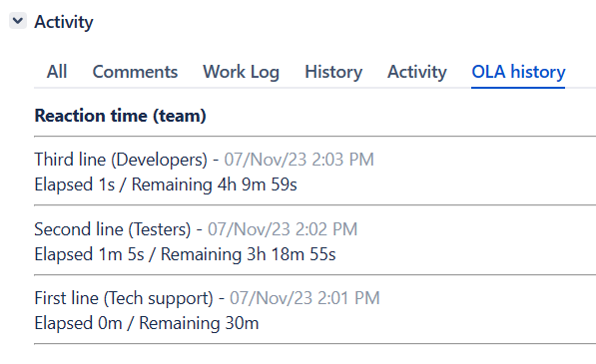596x364 pixels.
Task: Click the Activity section heading
Action: pyautogui.click(x=64, y=22)
